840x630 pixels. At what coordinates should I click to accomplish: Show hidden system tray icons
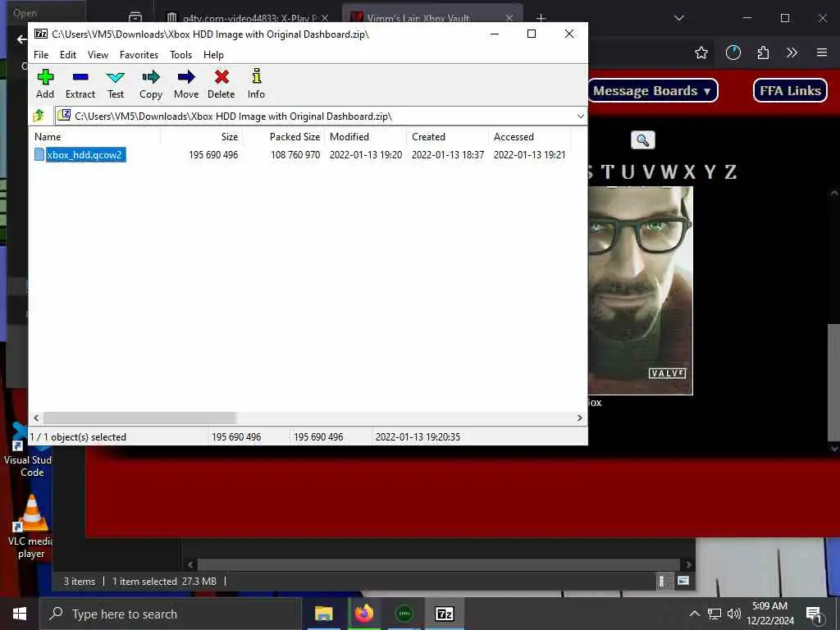[x=694, y=614]
